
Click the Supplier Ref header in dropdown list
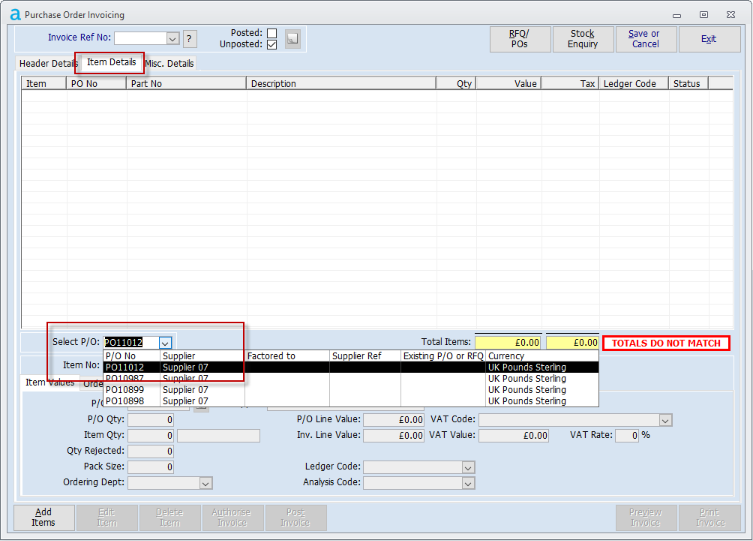[365, 356]
